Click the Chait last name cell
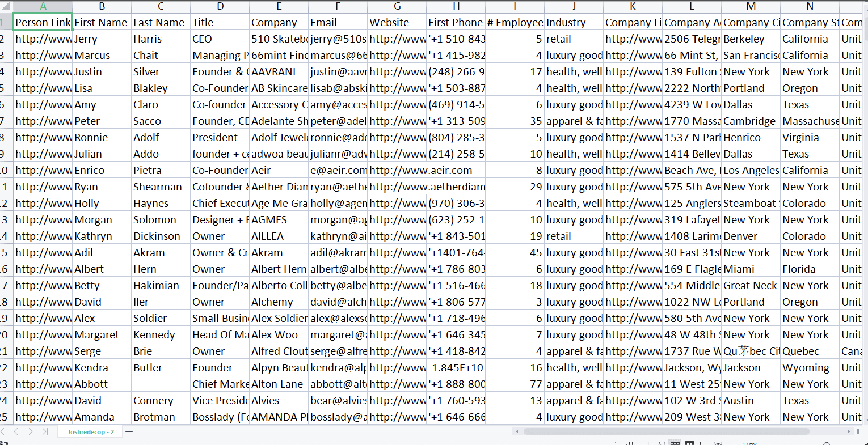This screenshot has height=445, width=868. (x=161, y=55)
